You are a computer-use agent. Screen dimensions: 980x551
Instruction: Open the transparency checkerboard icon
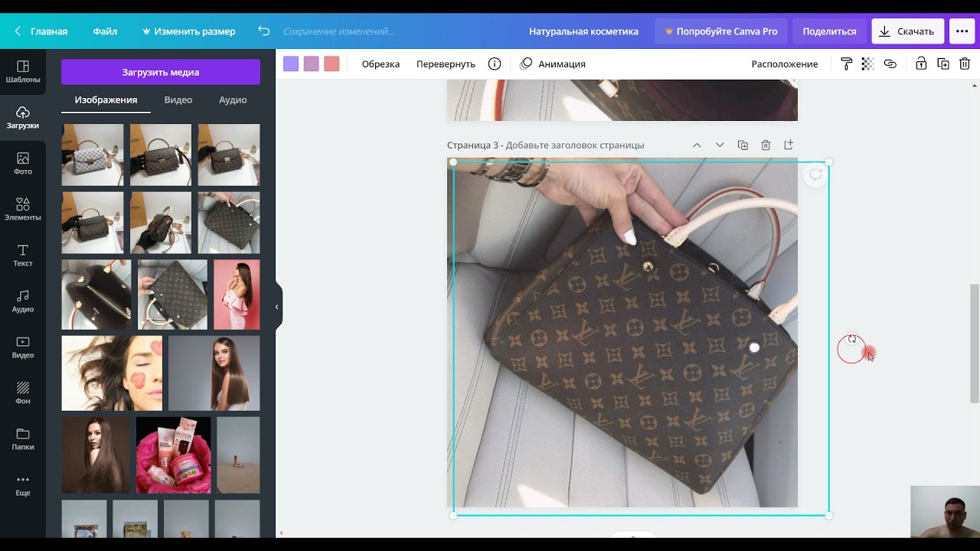pos(867,64)
